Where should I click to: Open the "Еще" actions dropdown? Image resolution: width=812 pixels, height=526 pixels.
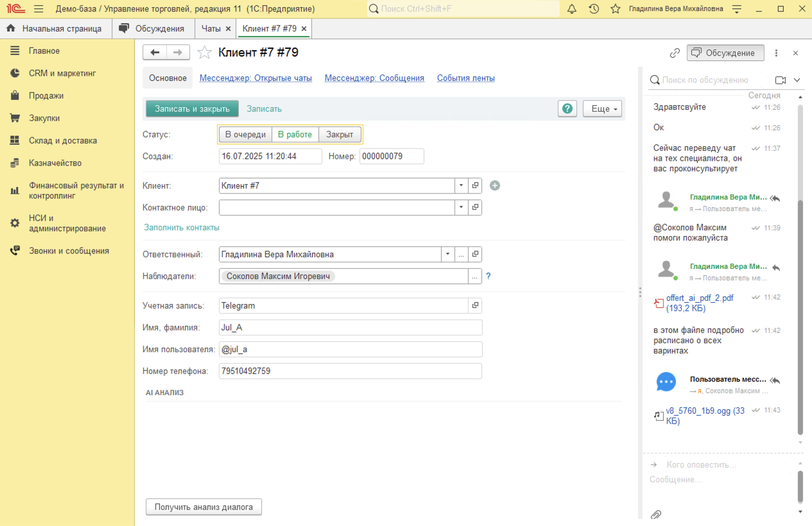coord(601,109)
